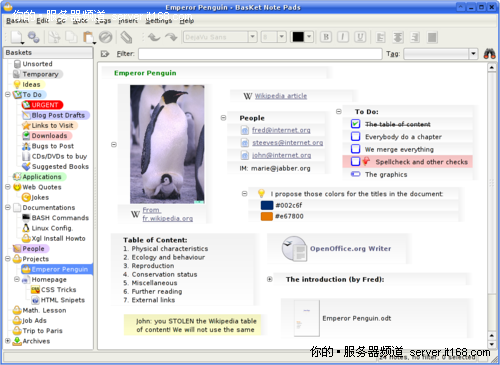Open the john@internet.org email link

click(x=281, y=155)
